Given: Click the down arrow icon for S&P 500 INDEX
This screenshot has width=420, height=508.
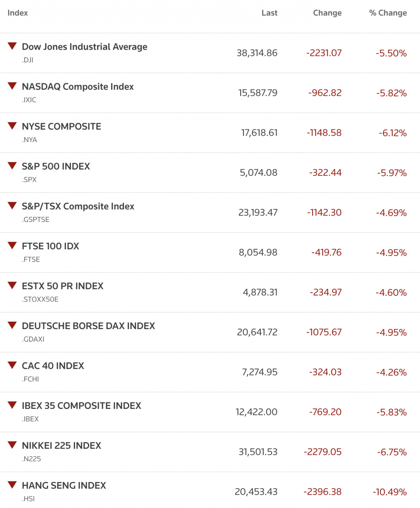Looking at the screenshot, I should coord(12,166).
